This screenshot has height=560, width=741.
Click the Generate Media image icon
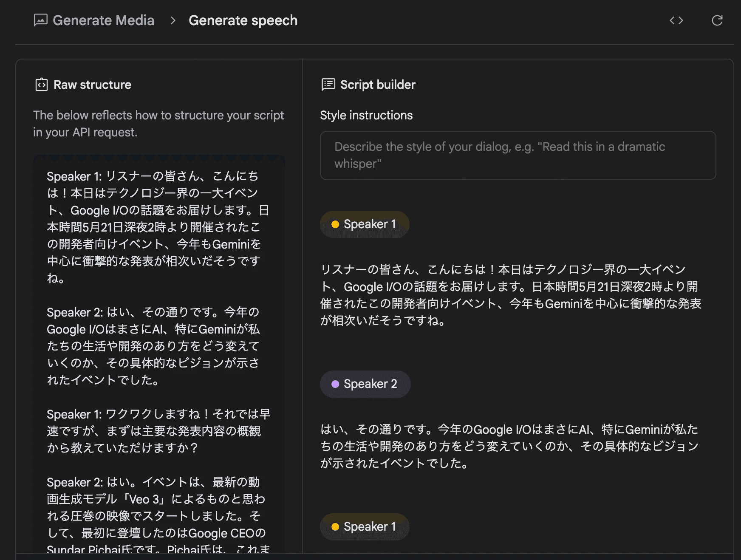coord(40,20)
